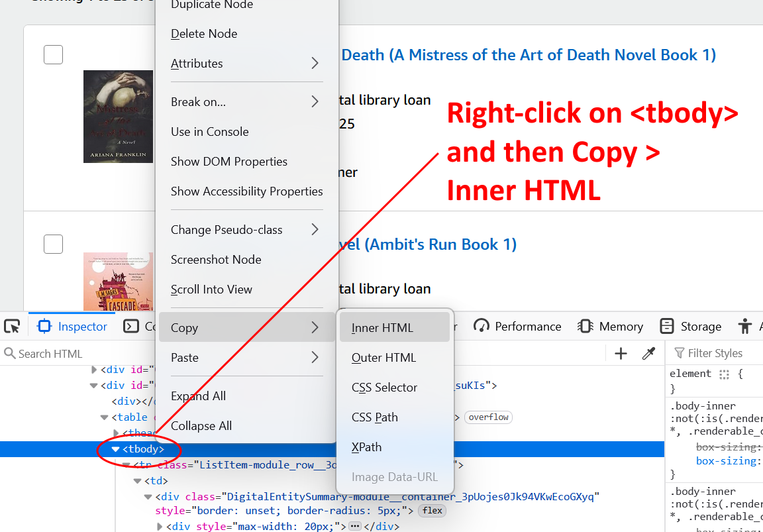Screen dimensions: 763x532
Task: Open the Cascade book cover thumbnail
Action: [x=119, y=282]
